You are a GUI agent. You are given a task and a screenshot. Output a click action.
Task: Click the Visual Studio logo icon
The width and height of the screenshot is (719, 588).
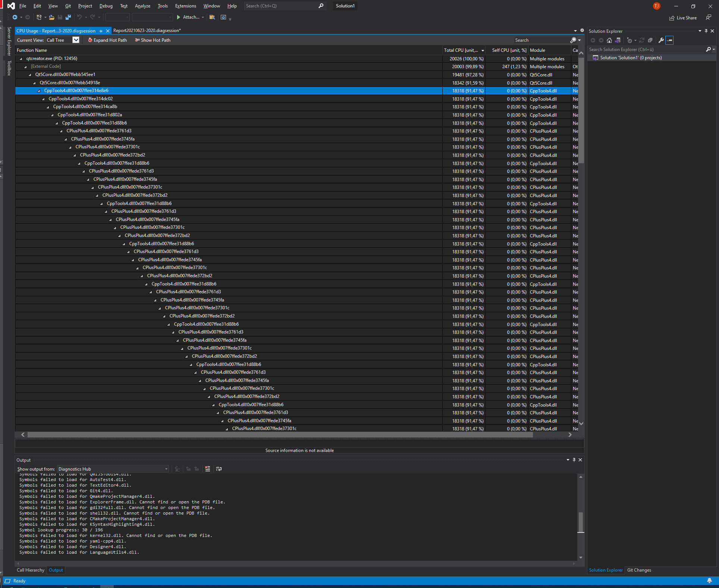click(11, 6)
